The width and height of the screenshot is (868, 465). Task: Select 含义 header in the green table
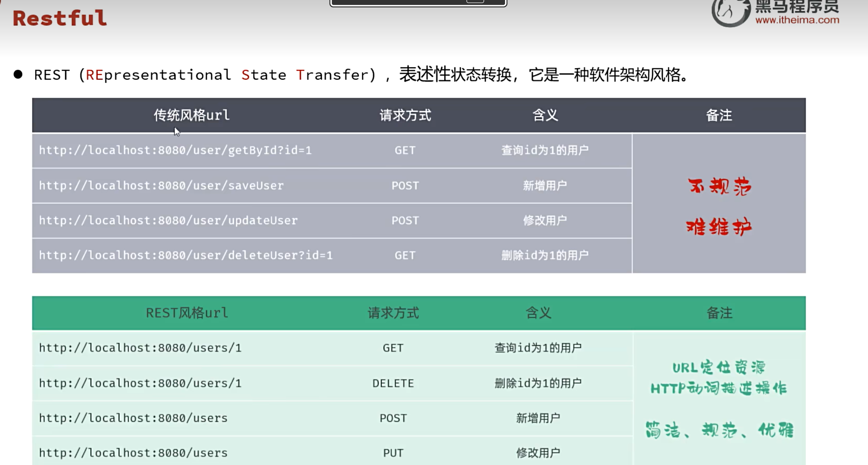pos(538,313)
